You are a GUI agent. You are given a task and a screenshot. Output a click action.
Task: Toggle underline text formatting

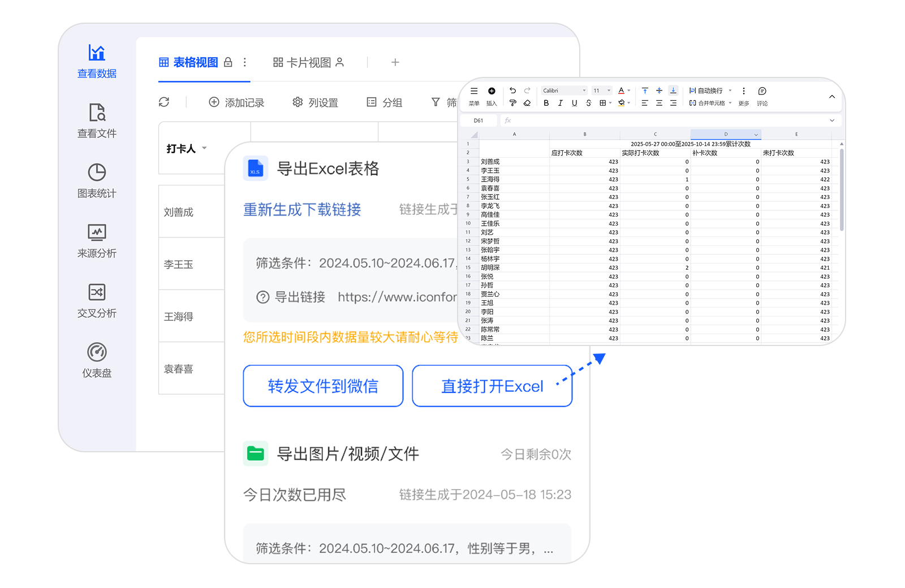(574, 103)
